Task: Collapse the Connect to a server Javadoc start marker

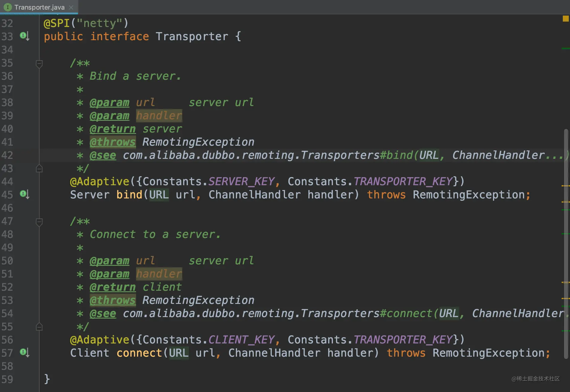Action: (39, 222)
